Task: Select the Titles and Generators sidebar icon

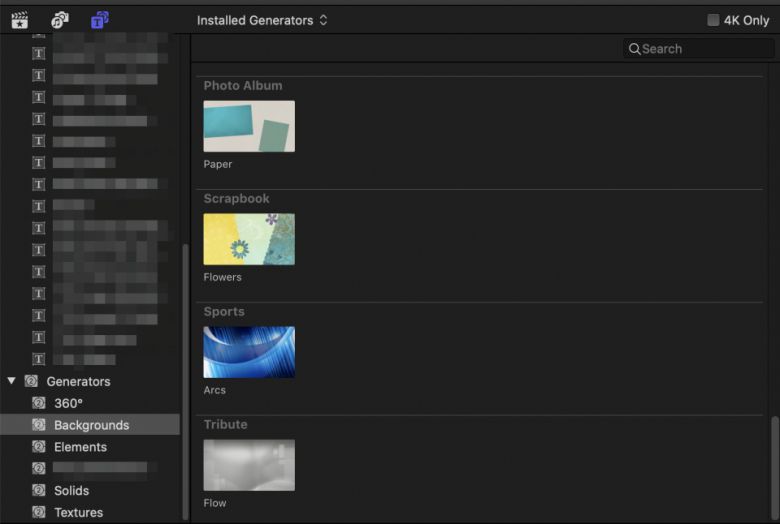Action: [x=100, y=20]
